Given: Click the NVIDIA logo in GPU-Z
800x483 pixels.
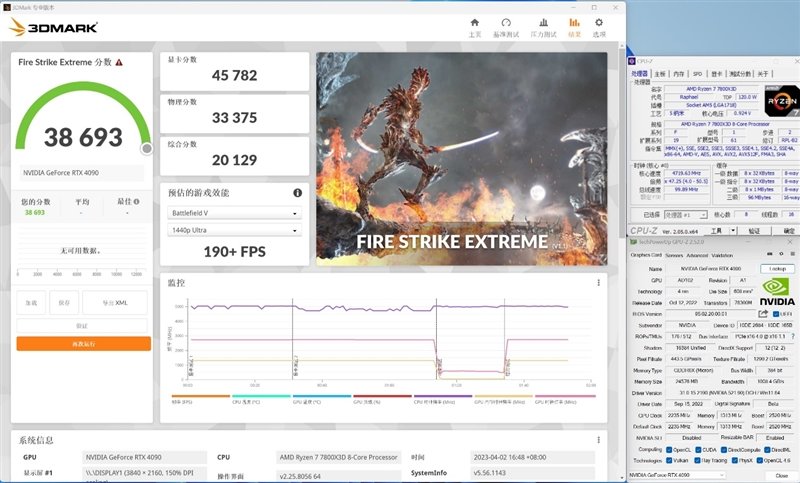Looking at the screenshot, I should click(x=777, y=292).
